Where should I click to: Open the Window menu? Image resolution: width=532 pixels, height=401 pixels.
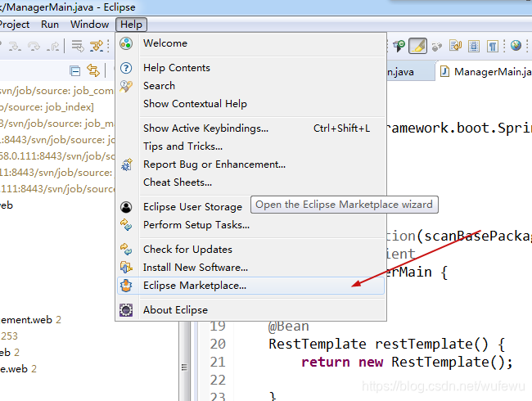89,25
